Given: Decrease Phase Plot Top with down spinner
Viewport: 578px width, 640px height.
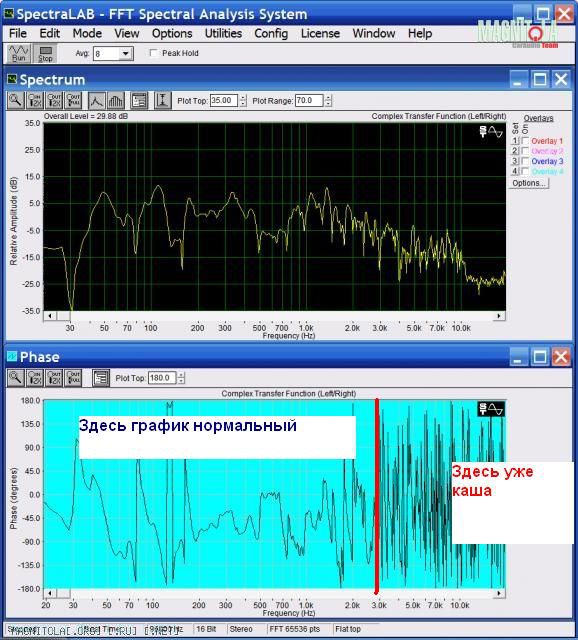Looking at the screenshot, I should (181, 381).
